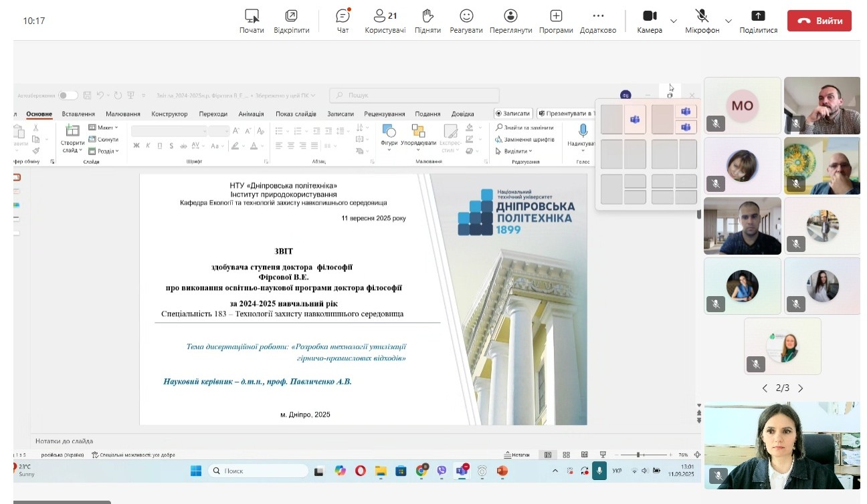The height and width of the screenshot is (504, 867).
Task: Toggle the Камера on or off
Action: (x=650, y=21)
